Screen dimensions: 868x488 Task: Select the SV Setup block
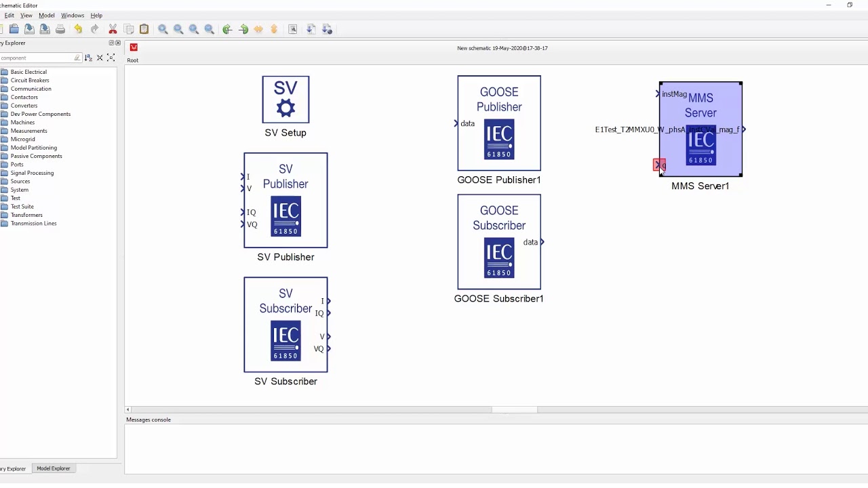pyautogui.click(x=285, y=100)
